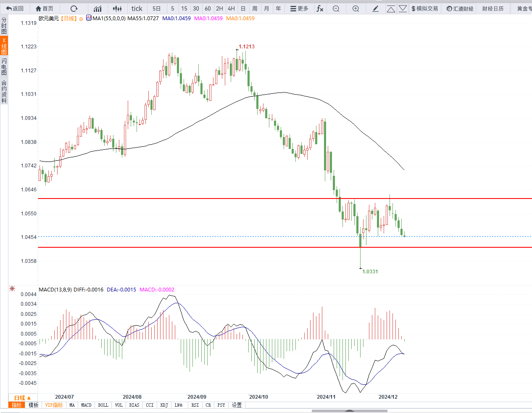Click the 欧元美元 symbol title
Screen dimensions: 532x413
point(49,19)
